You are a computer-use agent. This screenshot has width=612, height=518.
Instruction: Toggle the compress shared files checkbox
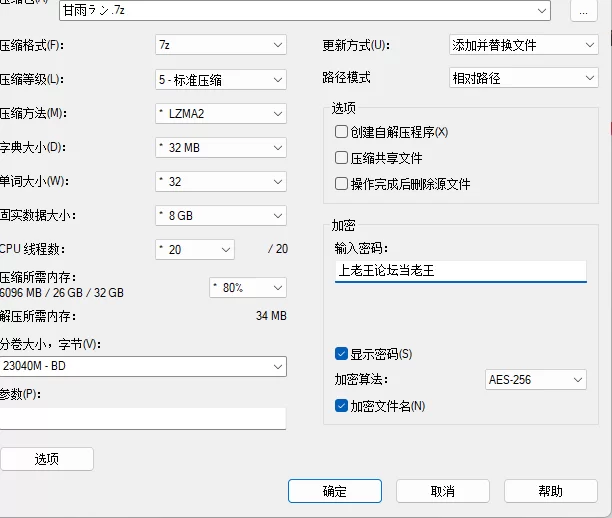click(x=342, y=158)
